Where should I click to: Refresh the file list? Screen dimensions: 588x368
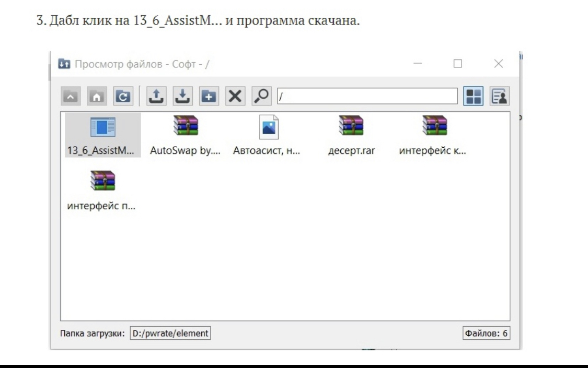point(120,96)
